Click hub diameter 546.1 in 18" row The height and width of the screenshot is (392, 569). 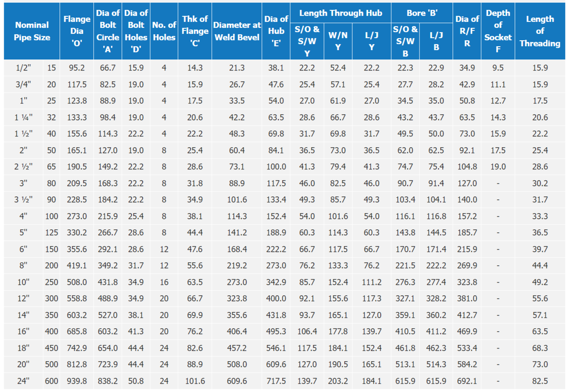276,348
